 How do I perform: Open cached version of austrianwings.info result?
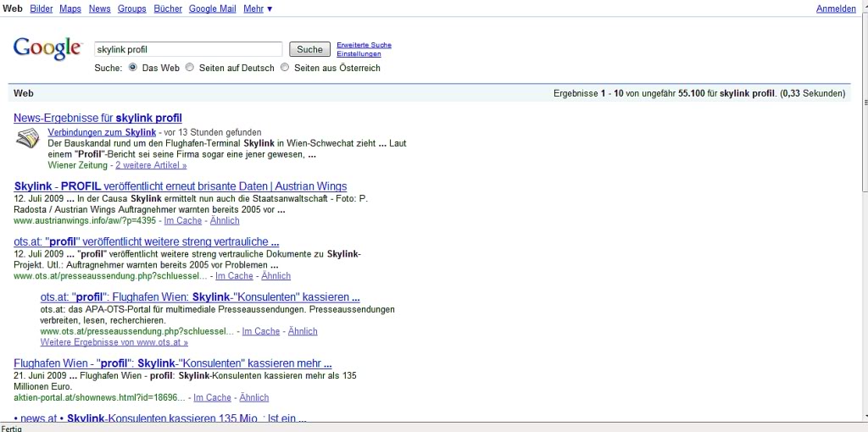183,220
